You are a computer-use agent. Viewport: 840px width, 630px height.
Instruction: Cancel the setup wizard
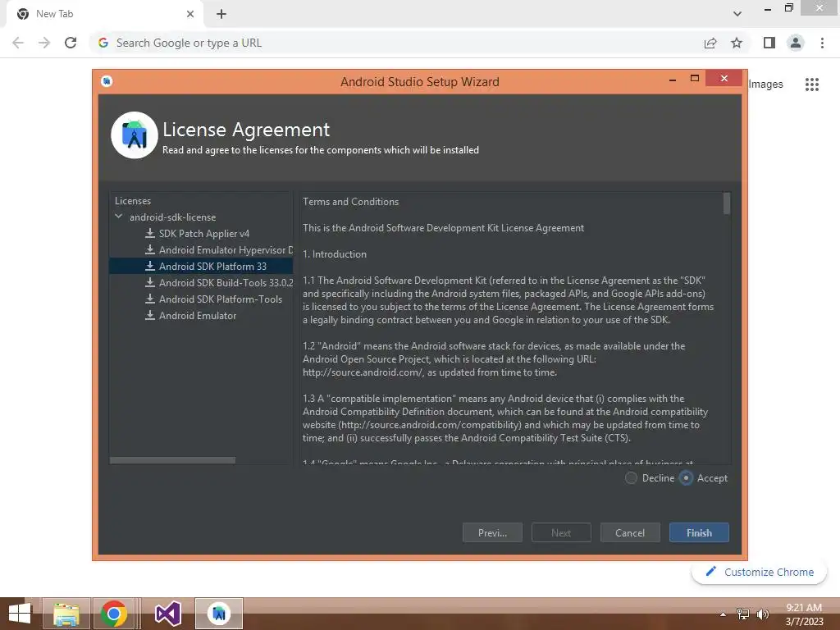pyautogui.click(x=630, y=532)
